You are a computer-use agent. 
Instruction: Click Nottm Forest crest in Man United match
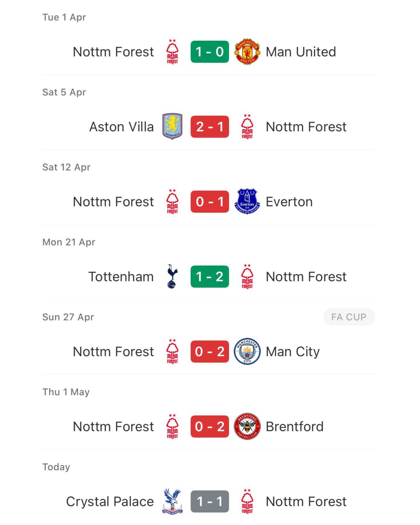[x=172, y=52]
